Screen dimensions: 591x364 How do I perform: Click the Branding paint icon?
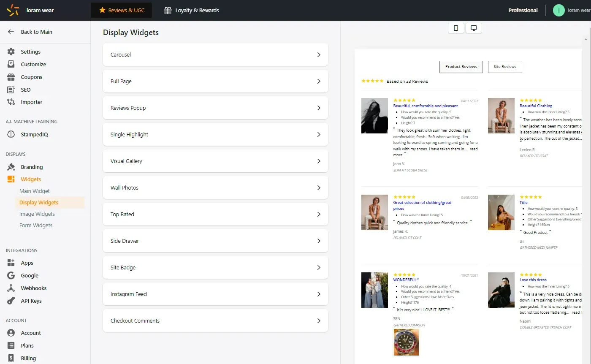[11, 167]
